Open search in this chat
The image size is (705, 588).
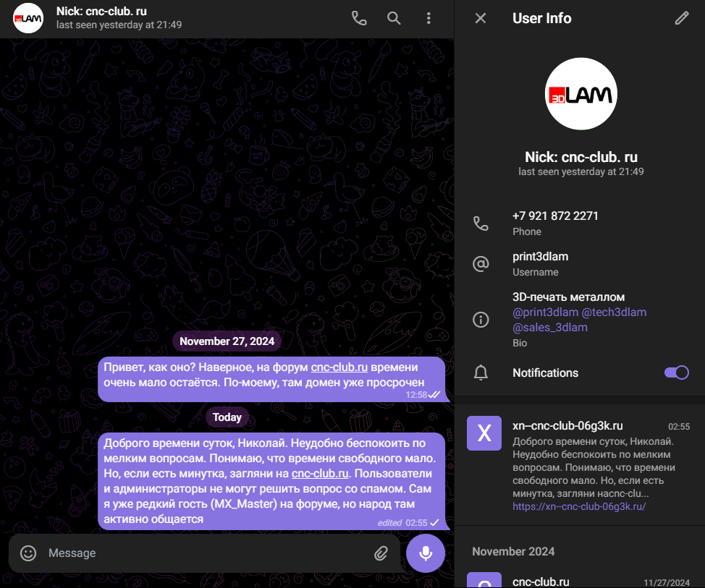pos(394,18)
